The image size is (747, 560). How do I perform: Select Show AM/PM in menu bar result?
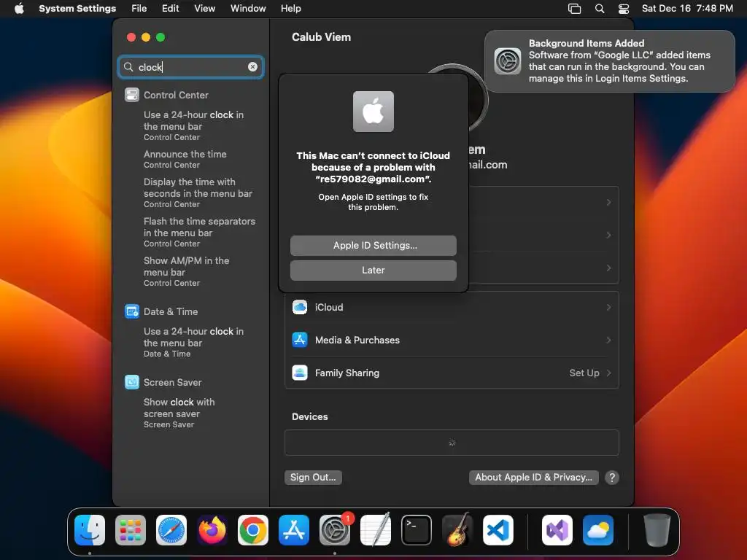coord(186,271)
